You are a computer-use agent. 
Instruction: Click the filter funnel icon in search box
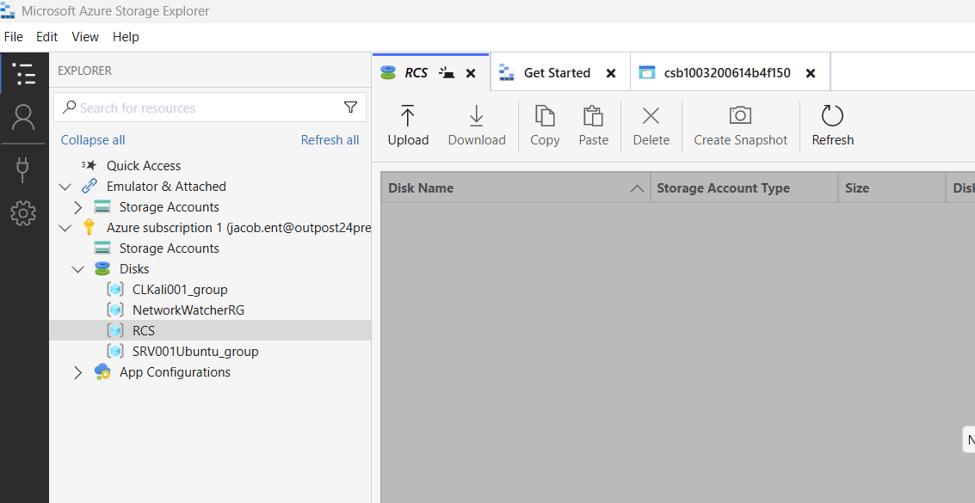tap(351, 108)
